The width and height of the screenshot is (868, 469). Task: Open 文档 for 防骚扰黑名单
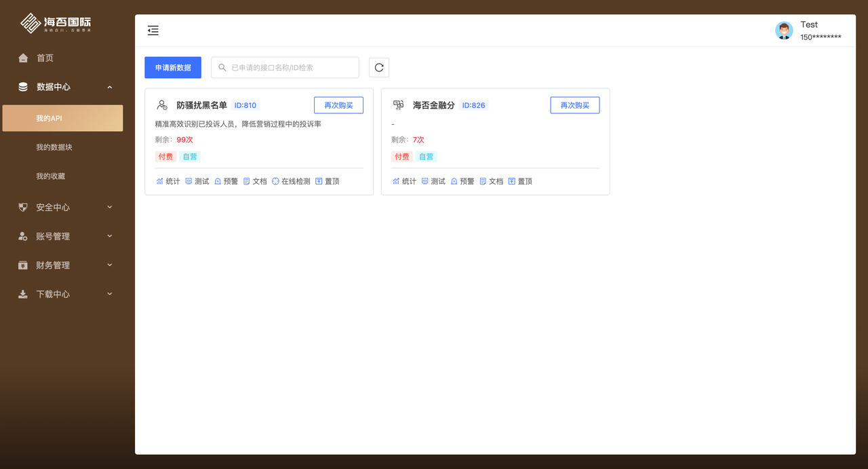255,181
